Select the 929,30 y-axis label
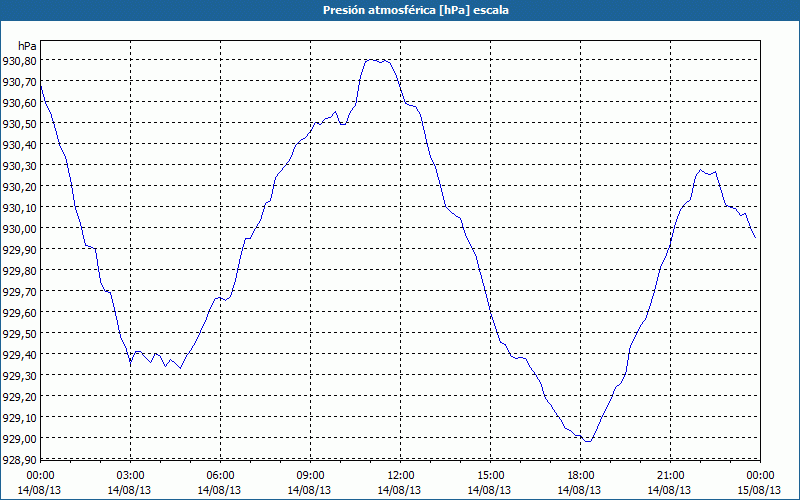 coord(19,375)
